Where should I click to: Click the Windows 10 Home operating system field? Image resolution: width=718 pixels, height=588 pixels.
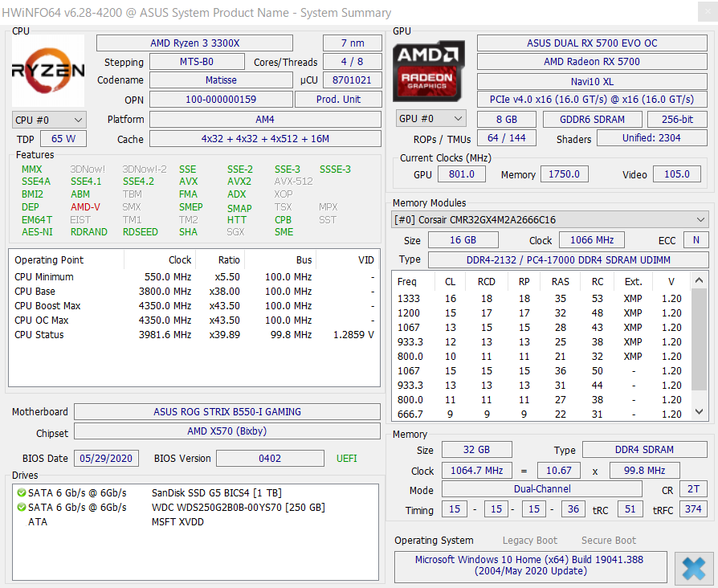(530, 566)
